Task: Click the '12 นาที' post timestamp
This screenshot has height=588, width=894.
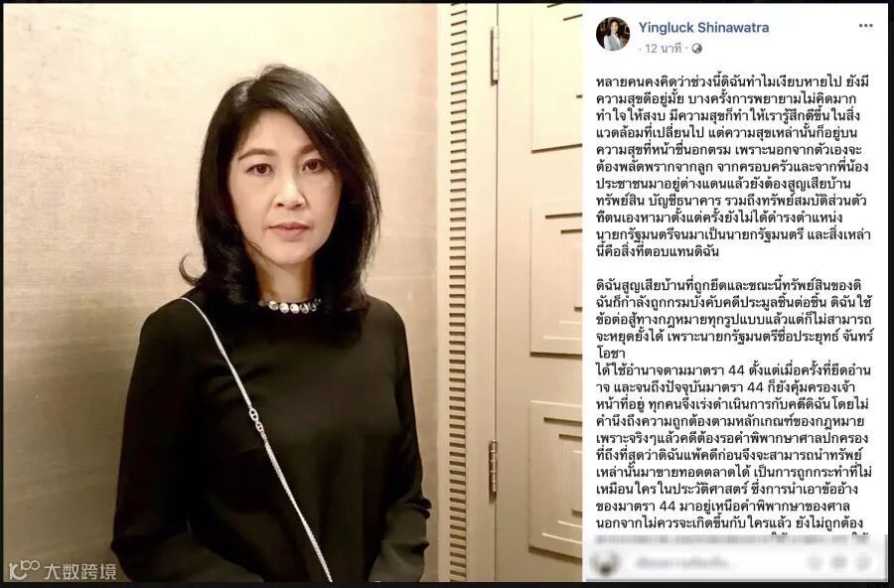Action: pyautogui.click(x=664, y=49)
